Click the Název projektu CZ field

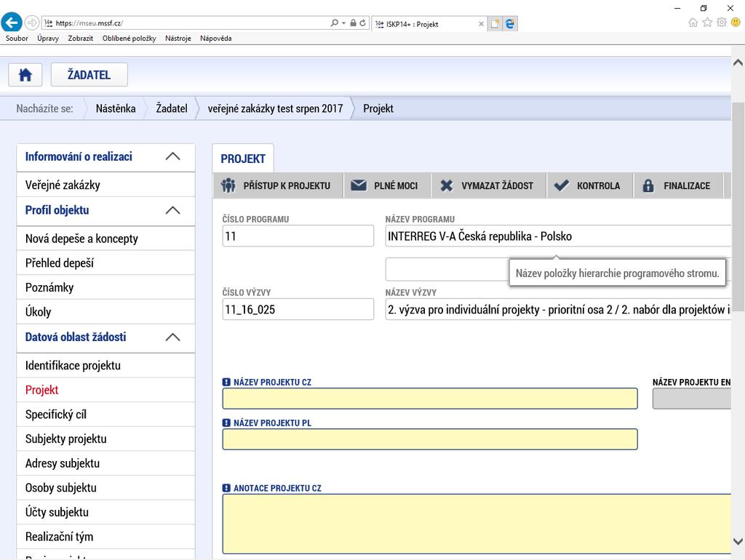(430, 399)
